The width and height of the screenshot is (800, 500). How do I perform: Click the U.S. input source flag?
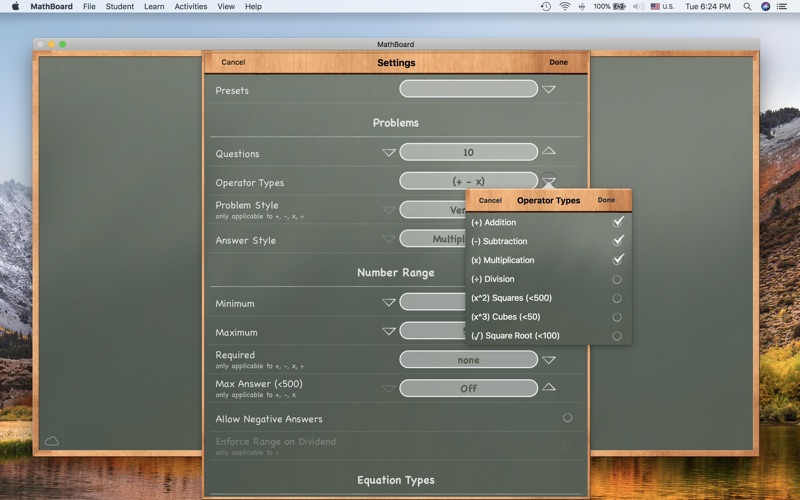point(655,7)
